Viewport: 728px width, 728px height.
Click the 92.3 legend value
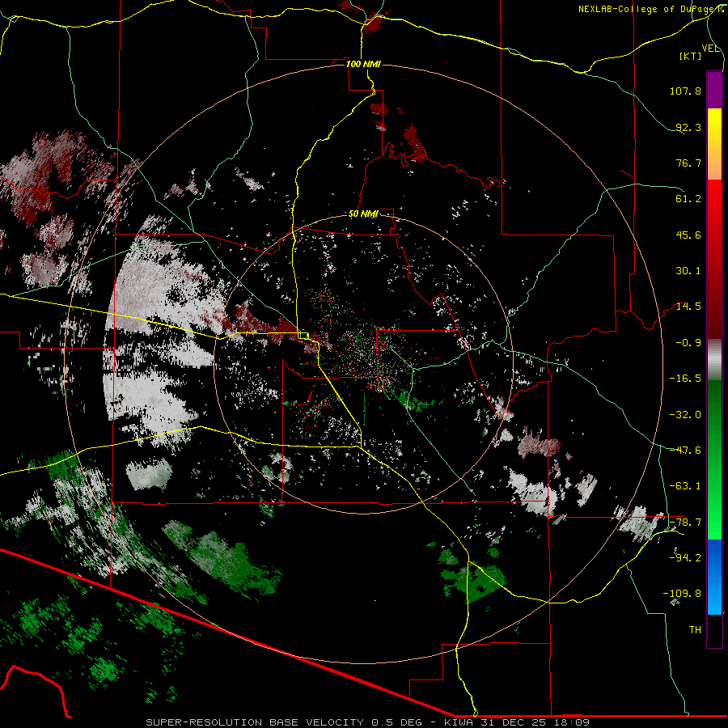[x=688, y=127]
